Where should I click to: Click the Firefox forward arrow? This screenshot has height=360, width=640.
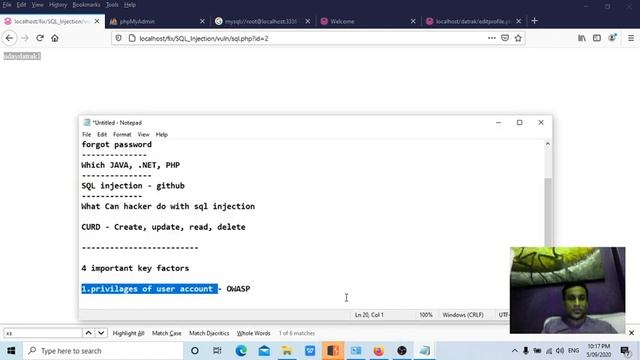[25, 38]
